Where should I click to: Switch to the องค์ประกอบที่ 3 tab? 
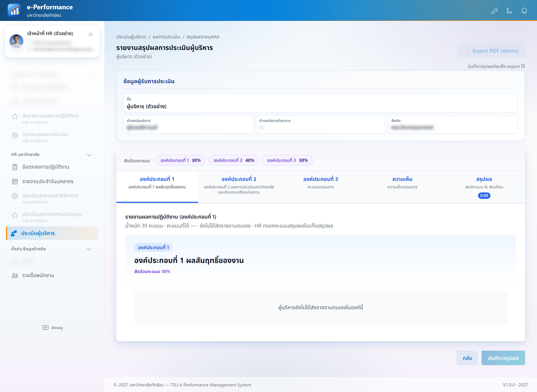point(321,187)
